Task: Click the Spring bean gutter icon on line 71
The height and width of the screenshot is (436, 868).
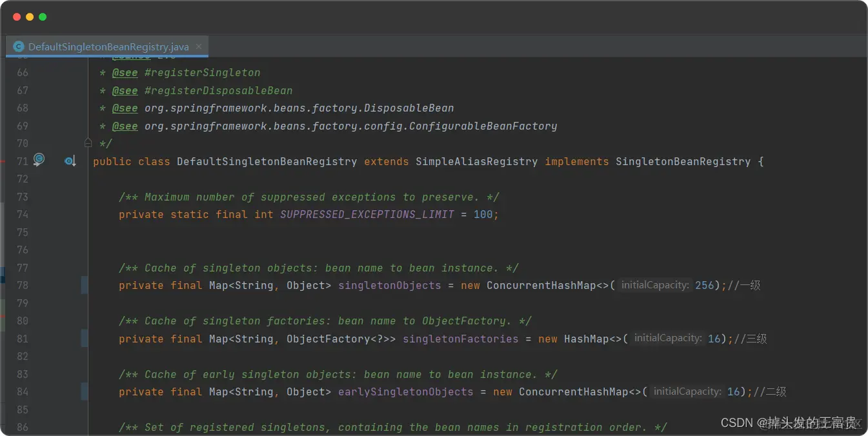Action: tap(39, 159)
